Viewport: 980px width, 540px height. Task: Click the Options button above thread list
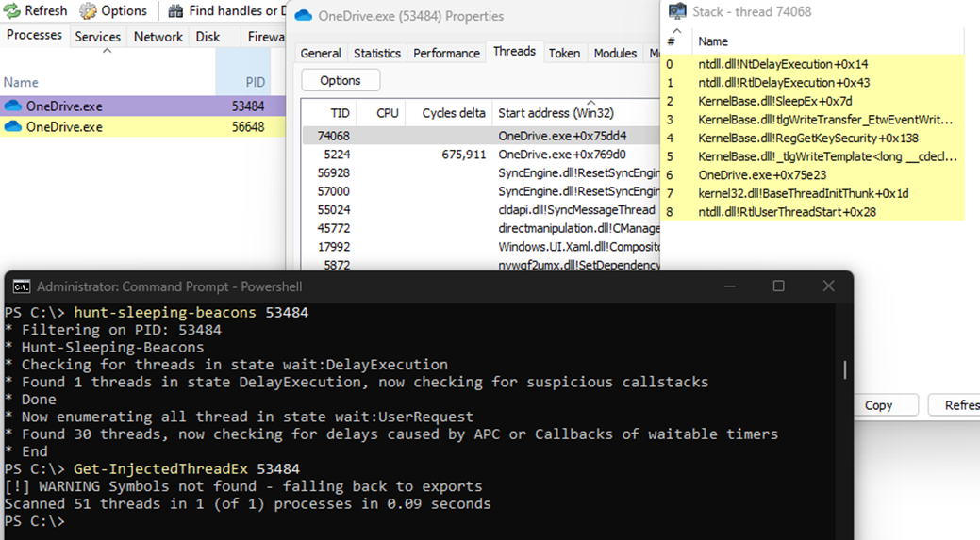[341, 80]
